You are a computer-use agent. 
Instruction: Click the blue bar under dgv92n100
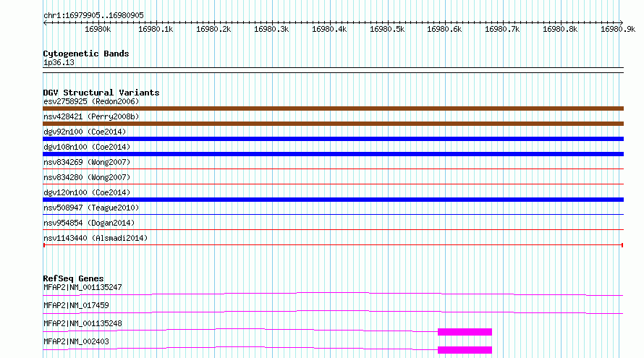click(x=333, y=139)
